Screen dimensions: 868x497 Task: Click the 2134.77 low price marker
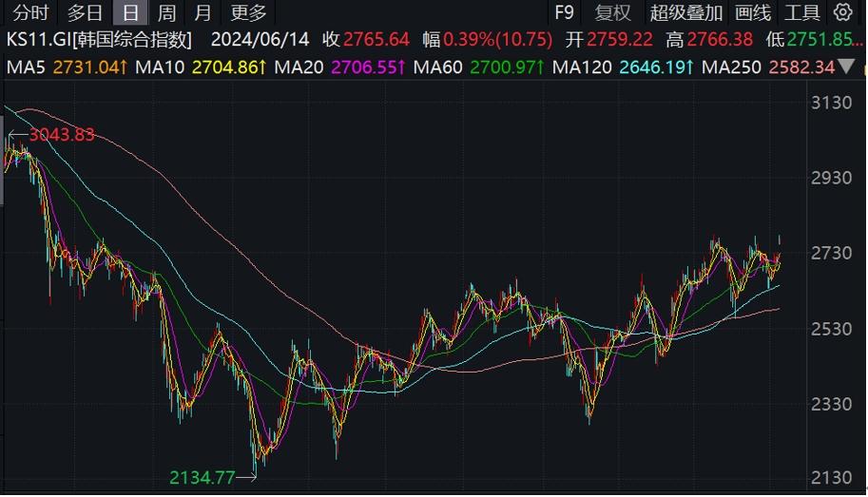(202, 478)
